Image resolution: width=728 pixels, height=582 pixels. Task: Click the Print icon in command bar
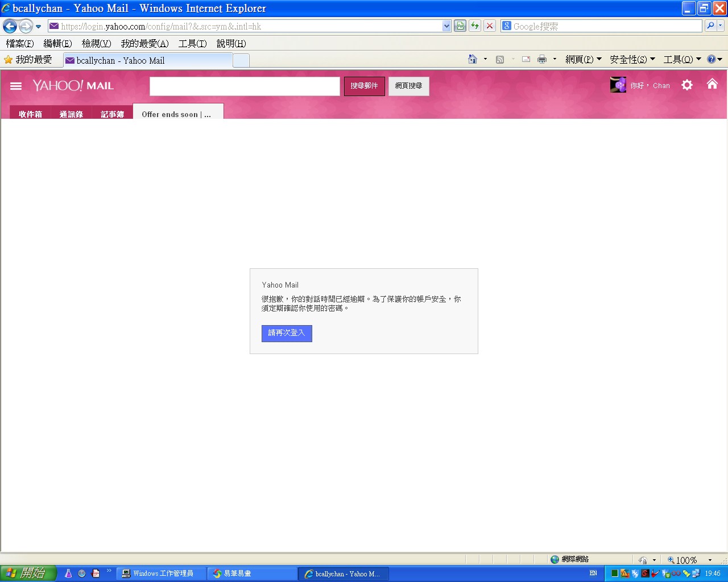(x=541, y=59)
